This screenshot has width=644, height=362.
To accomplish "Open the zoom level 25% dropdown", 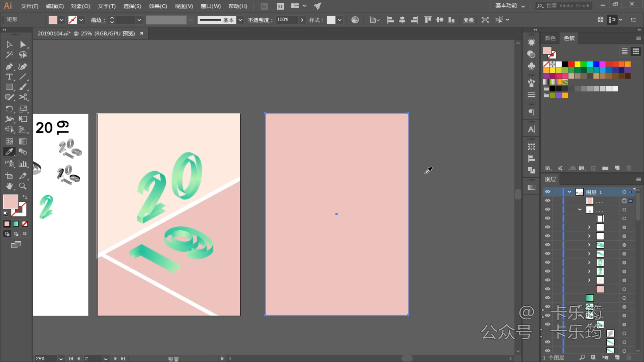I will (x=61, y=359).
